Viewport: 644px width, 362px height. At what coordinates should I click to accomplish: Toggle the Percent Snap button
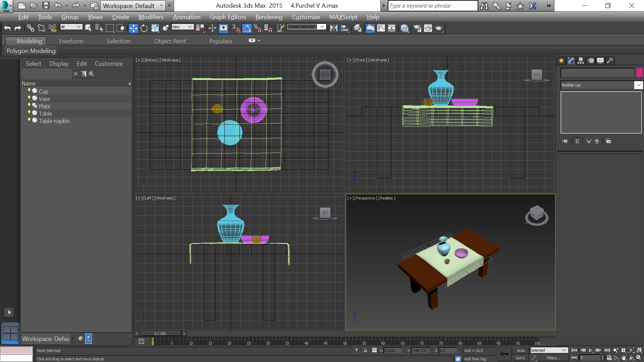click(x=258, y=28)
